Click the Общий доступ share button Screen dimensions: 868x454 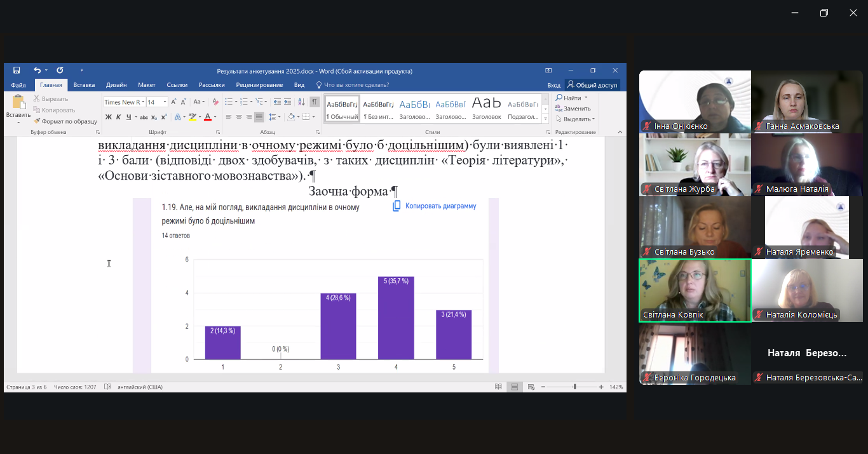pyautogui.click(x=592, y=85)
